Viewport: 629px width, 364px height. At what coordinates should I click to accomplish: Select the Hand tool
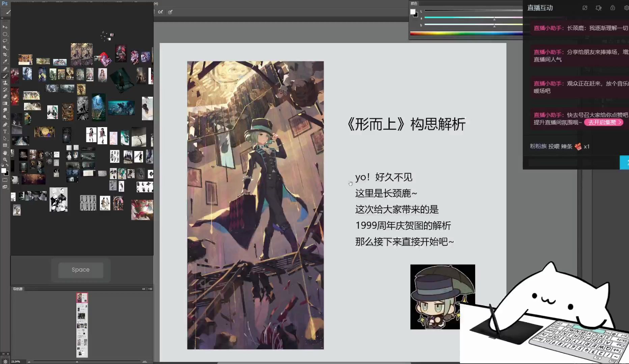5,153
